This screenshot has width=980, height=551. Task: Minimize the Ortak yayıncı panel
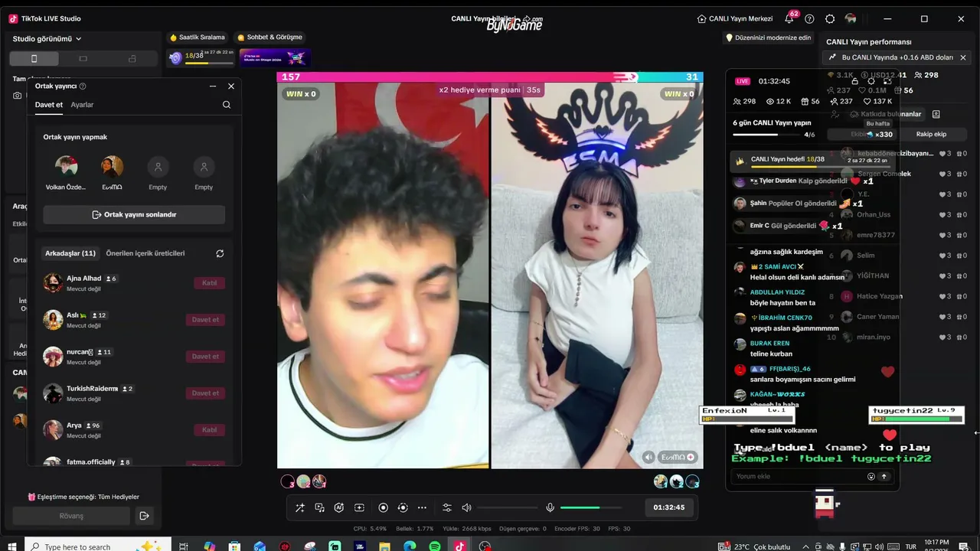point(213,86)
